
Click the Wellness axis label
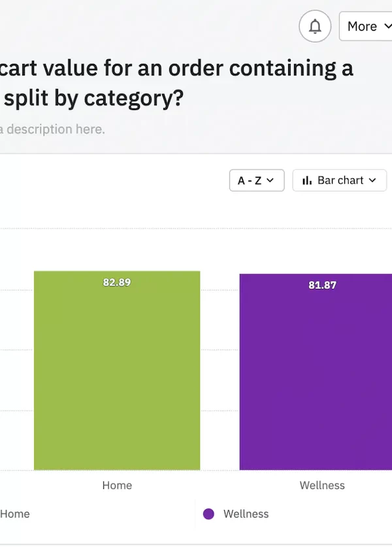pyautogui.click(x=322, y=486)
